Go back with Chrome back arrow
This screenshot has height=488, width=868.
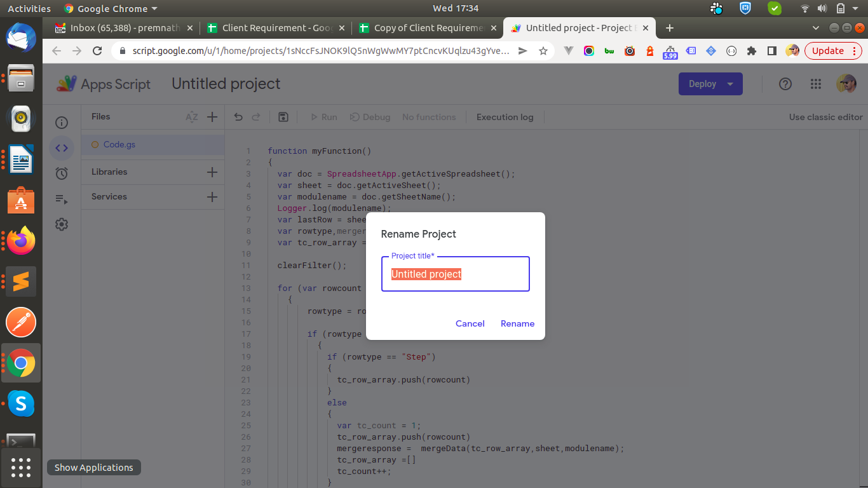(57, 51)
